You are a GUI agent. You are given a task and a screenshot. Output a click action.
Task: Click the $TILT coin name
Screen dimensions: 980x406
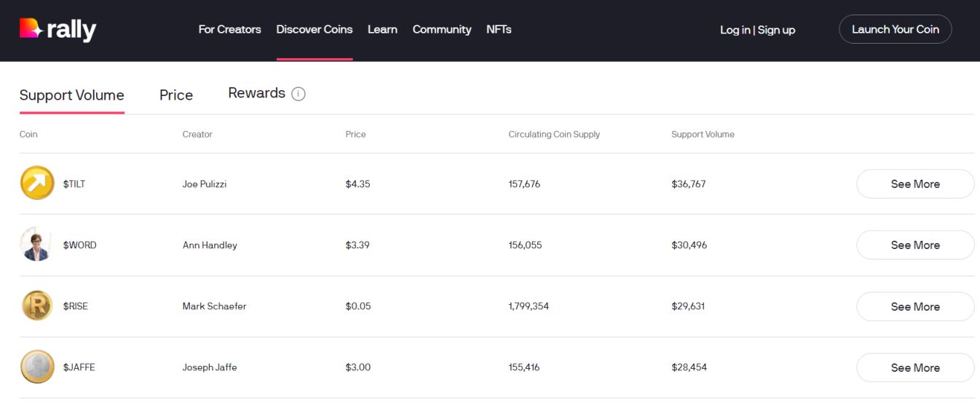[74, 184]
